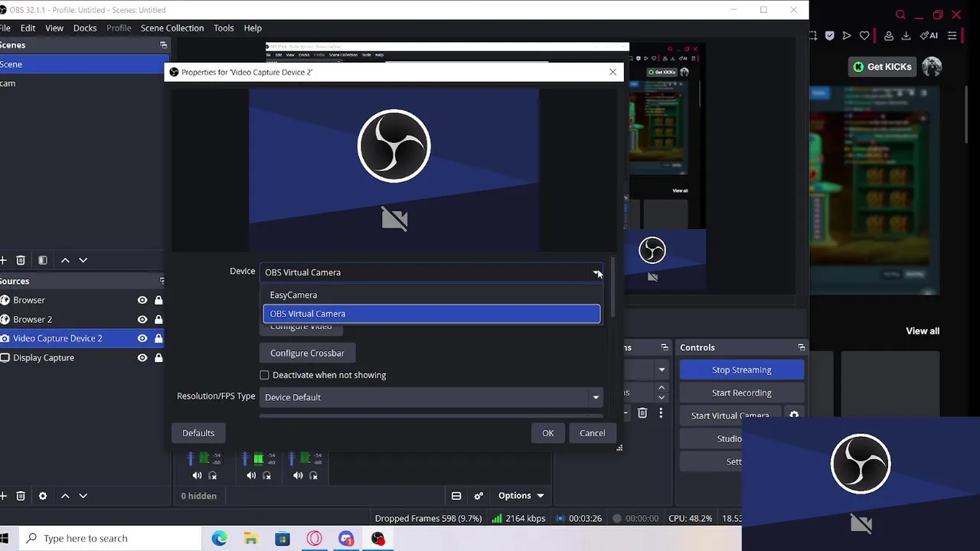Viewport: 980px width, 551px height.
Task: Add bookmark with heart icon
Action: click(864, 35)
